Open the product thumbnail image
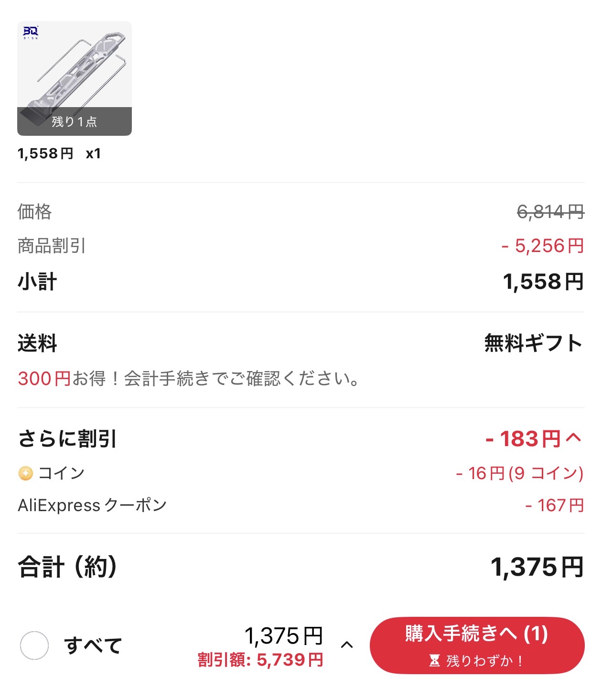This screenshot has height=700, width=602. [x=75, y=78]
